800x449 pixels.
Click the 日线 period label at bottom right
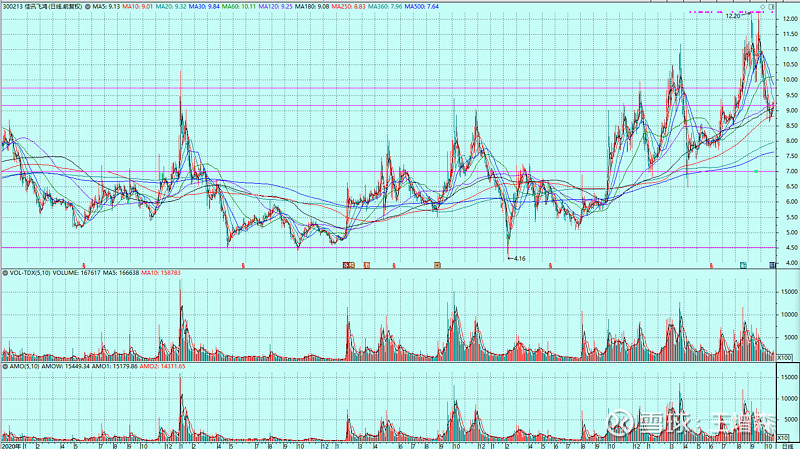785,444
